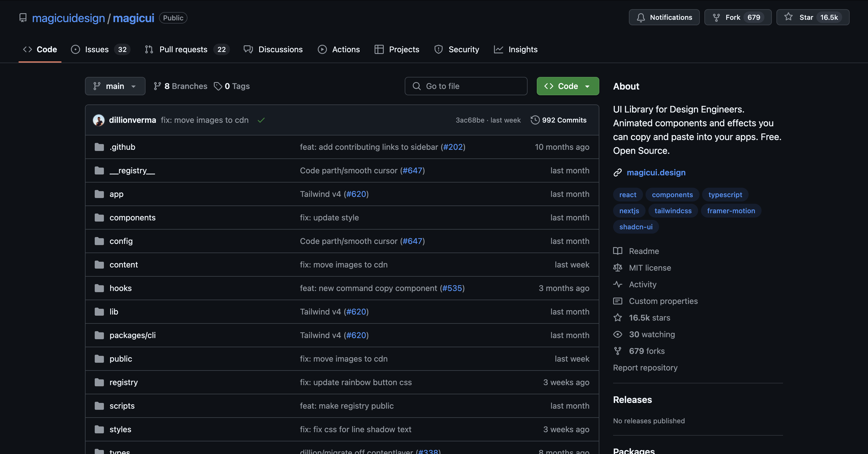Click the scripts folder icon
Image resolution: width=868 pixels, height=454 pixels.
tap(99, 406)
